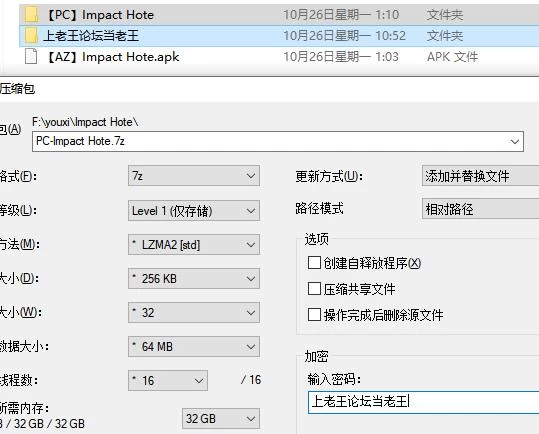Open the thread count 16 dropdown
Image resolution: width=539 pixels, height=434 pixels.
[168, 380]
